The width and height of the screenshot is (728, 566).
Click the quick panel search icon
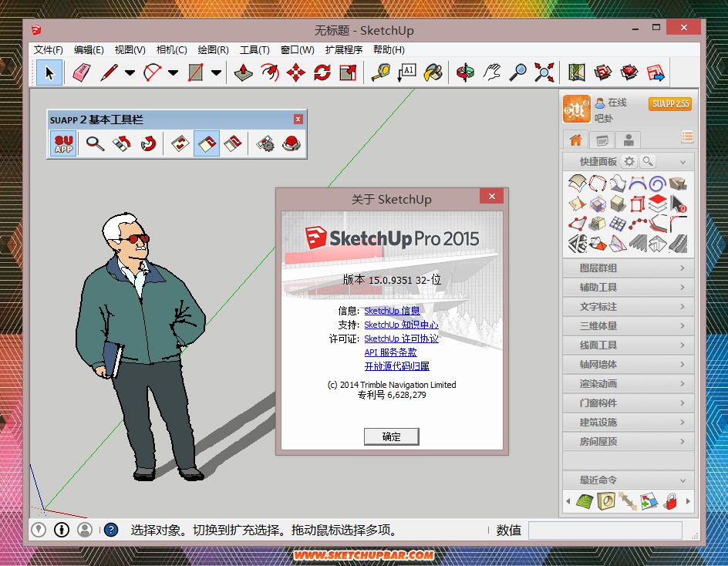tap(647, 162)
